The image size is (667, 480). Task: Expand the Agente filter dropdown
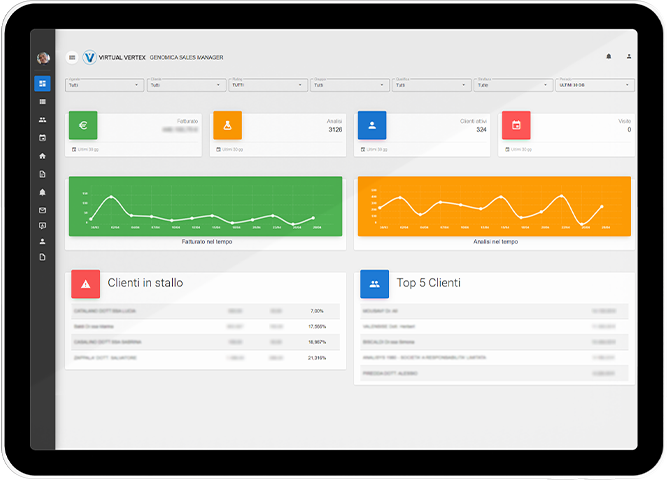[x=104, y=85]
